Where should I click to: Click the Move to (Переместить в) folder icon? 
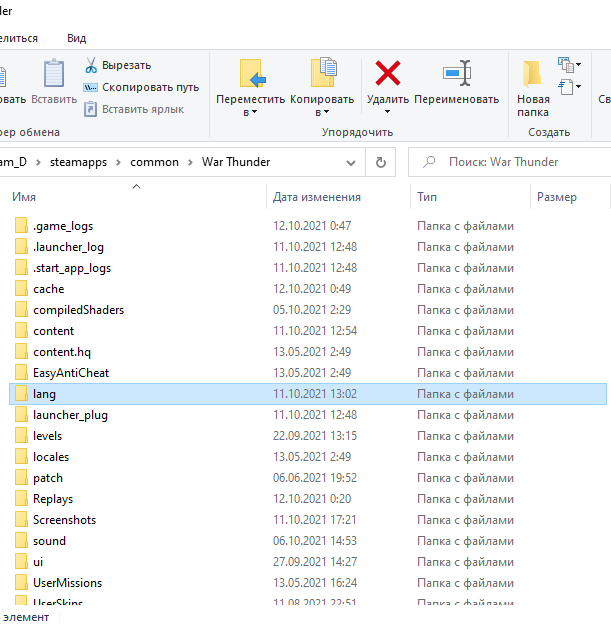coord(252,73)
